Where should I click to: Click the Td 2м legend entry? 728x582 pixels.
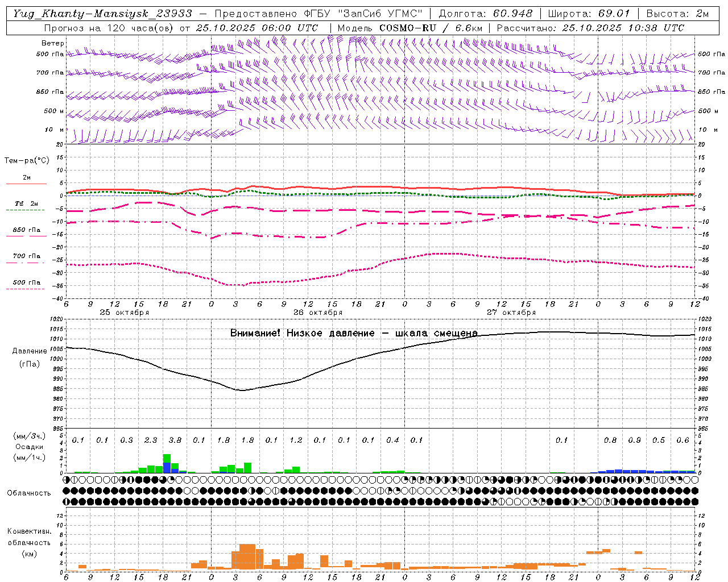click(x=27, y=203)
